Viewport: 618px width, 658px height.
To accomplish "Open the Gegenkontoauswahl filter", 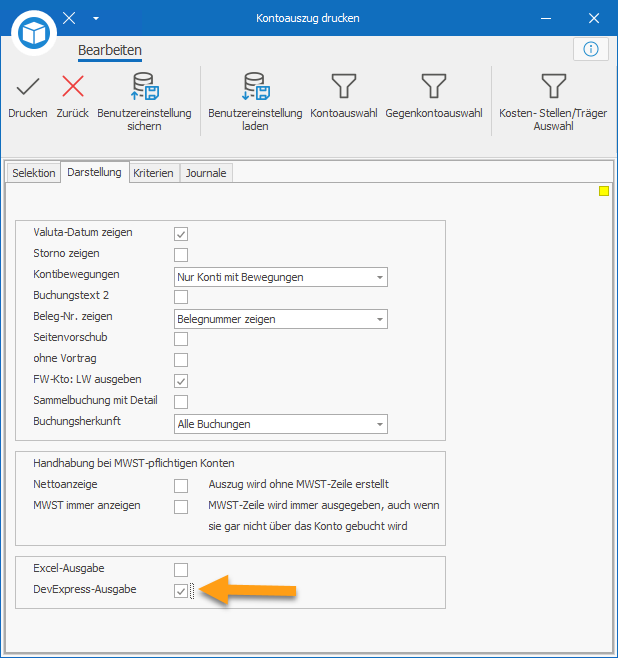I will [434, 96].
